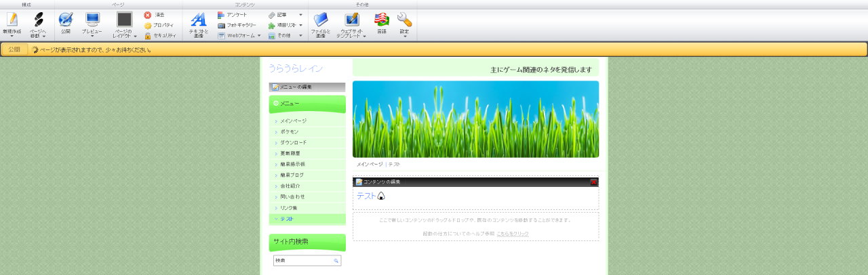This screenshot has height=275, width=868.
Task: Select 簡易ブログ in the side menu
Action: (x=292, y=175)
